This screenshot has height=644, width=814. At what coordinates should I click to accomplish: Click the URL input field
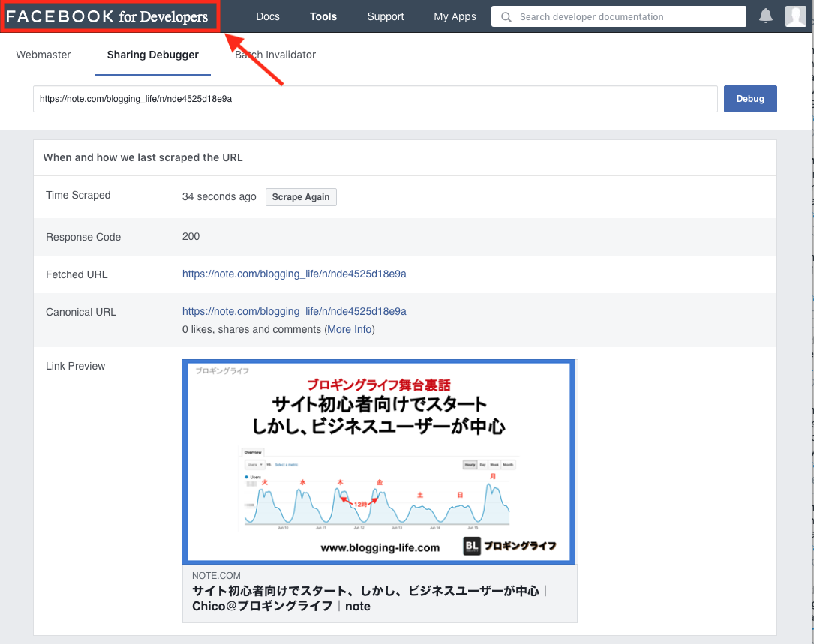[375, 99]
